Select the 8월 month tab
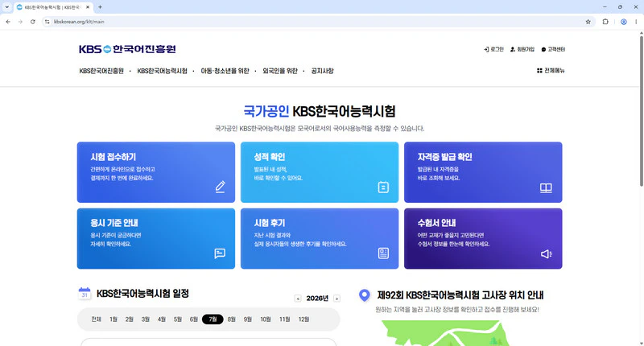 click(231, 319)
